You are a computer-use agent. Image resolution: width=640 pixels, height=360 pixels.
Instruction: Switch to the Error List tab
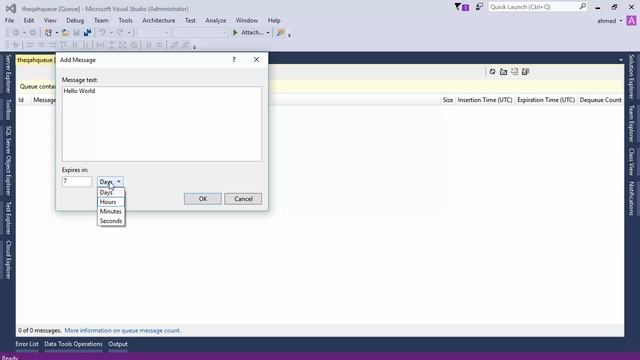[x=27, y=344]
